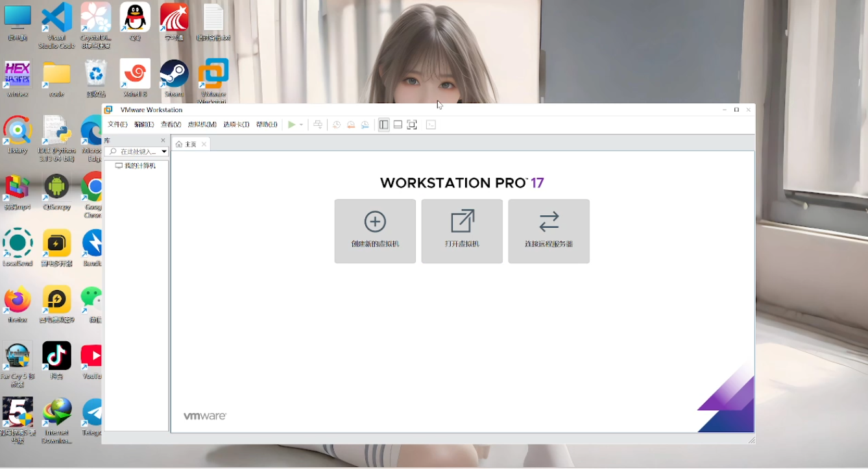Viewport: 868px width, 469px height.
Task: Minimize the VMware Workstation window
Action: (x=725, y=110)
